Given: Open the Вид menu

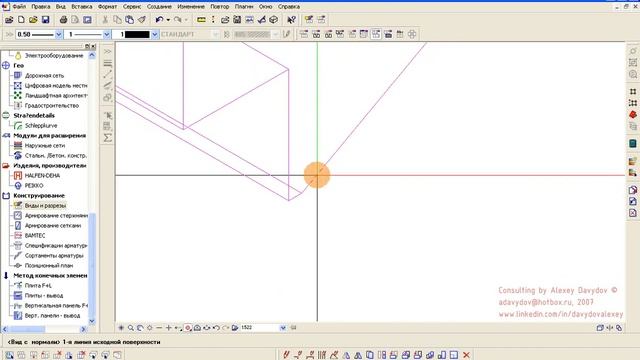Looking at the screenshot, I should tap(60, 7).
